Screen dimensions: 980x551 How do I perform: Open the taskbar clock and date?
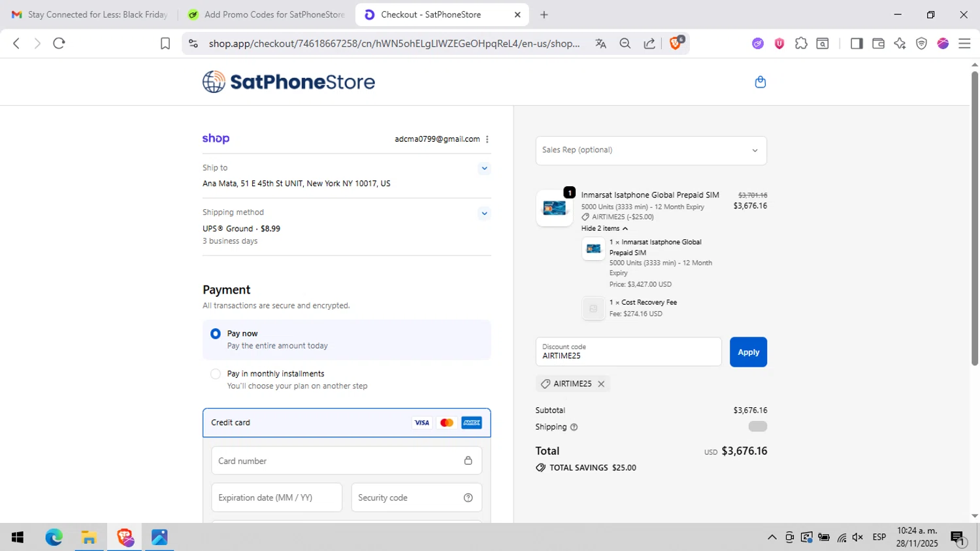point(917,537)
